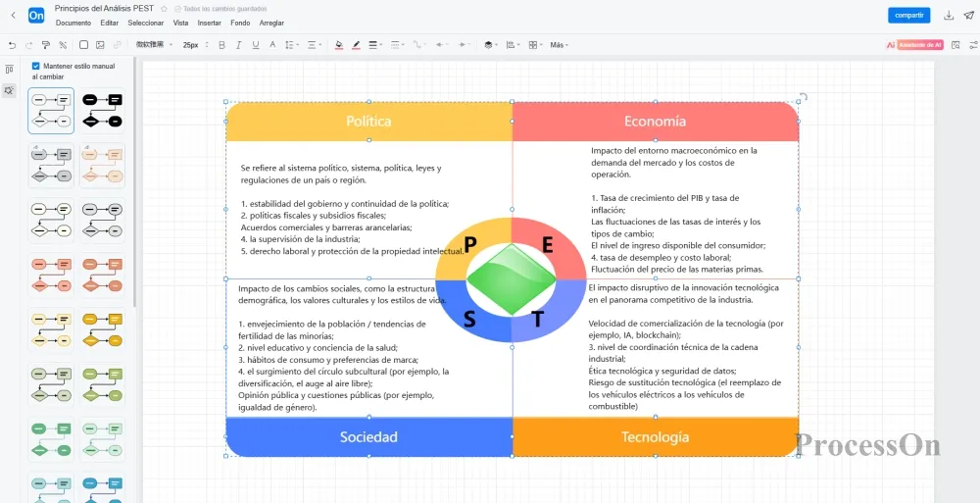Toggle bold text formatting
The width and height of the screenshot is (980, 503).
pos(221,45)
